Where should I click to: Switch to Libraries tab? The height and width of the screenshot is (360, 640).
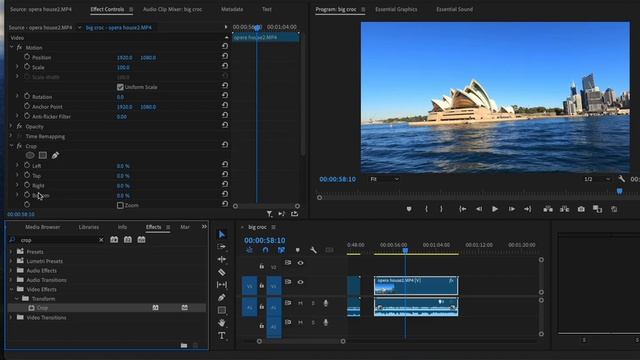pyautogui.click(x=89, y=227)
